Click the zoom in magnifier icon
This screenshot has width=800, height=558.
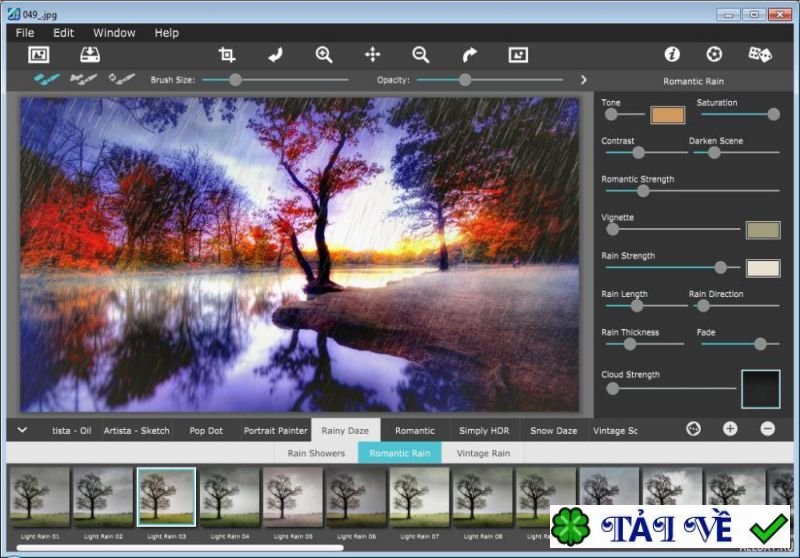[x=324, y=55]
